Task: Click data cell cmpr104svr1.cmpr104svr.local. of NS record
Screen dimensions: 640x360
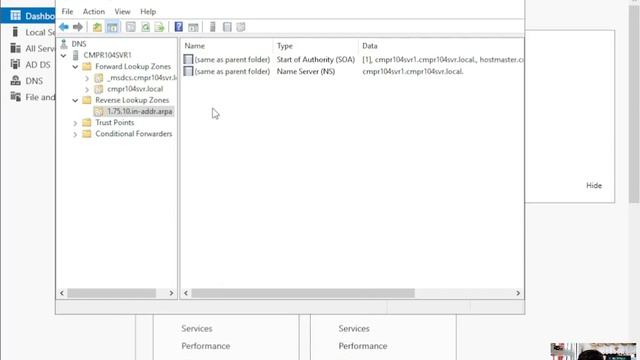Action: [413, 71]
